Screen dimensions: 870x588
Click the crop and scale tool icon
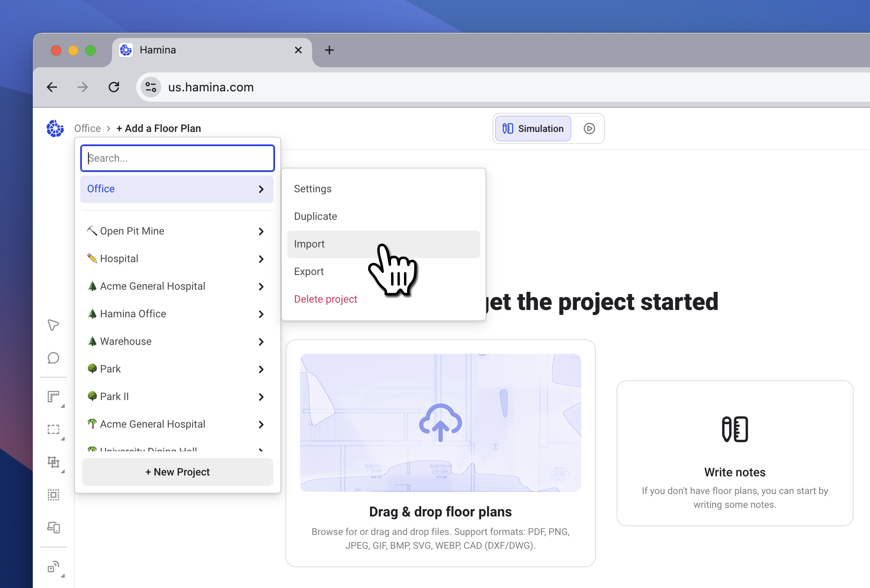click(x=53, y=462)
